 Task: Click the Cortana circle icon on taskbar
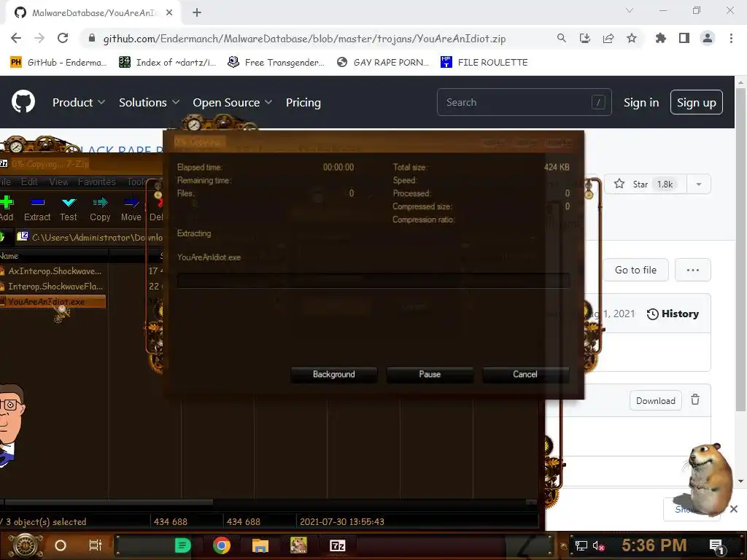pyautogui.click(x=61, y=545)
